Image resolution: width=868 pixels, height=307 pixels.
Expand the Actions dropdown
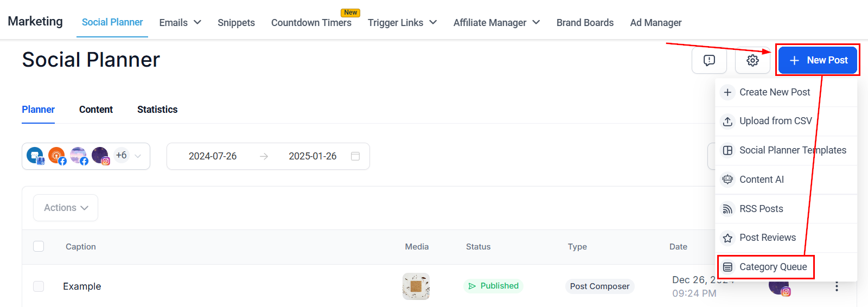pos(66,208)
